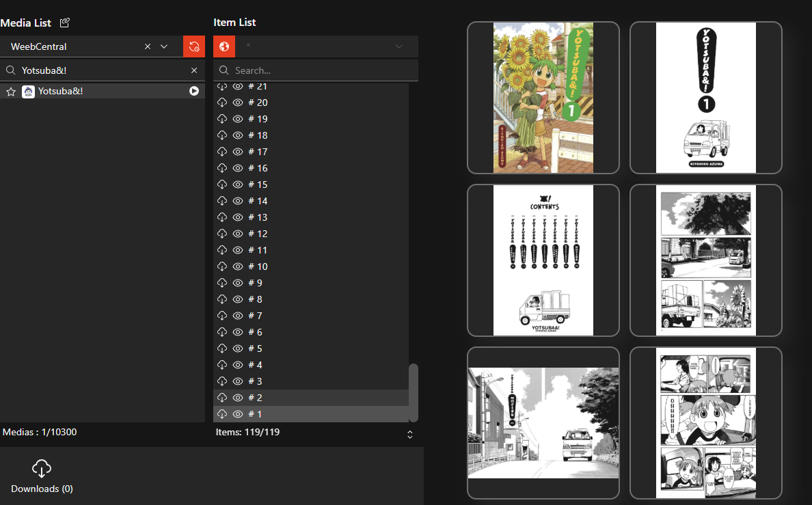Select the # 3 chapter label

[256, 381]
